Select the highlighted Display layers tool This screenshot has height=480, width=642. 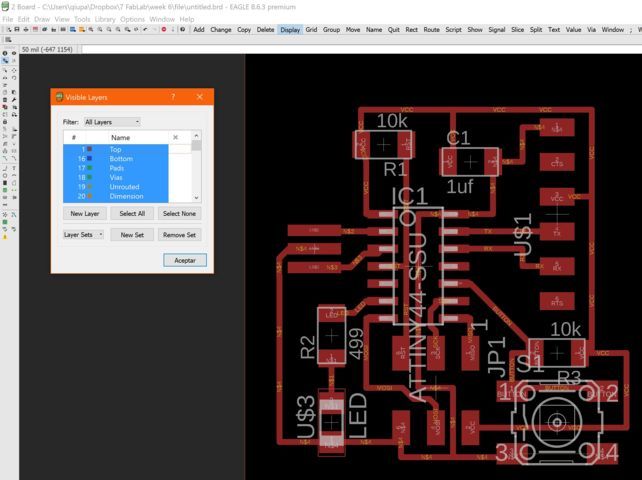(x=5, y=61)
